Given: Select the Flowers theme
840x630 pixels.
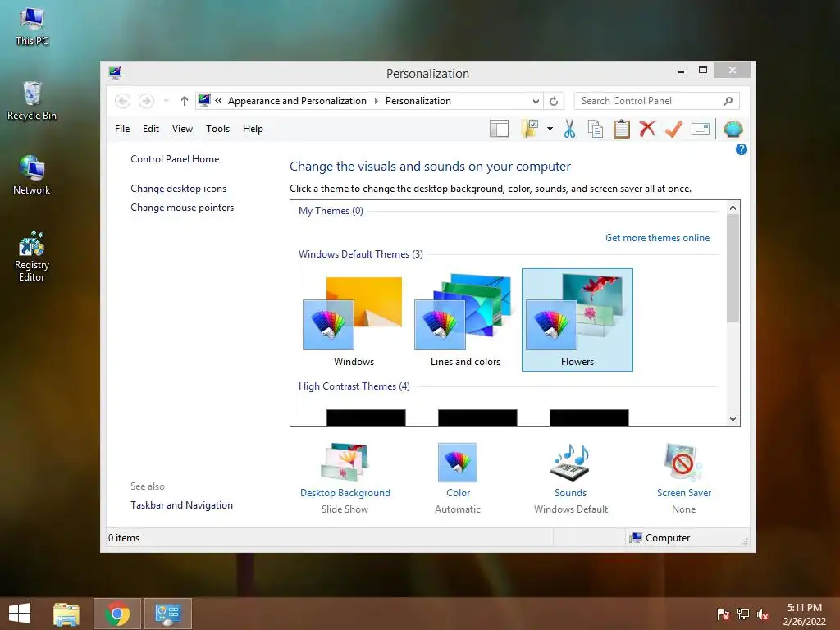Looking at the screenshot, I should tap(577, 321).
